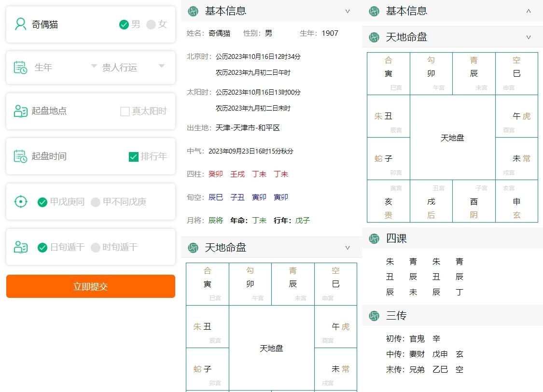Image resolution: width=543 pixels, height=392 pixels.
Task: Click the 戊子 行年 value
Action: [x=302, y=220]
